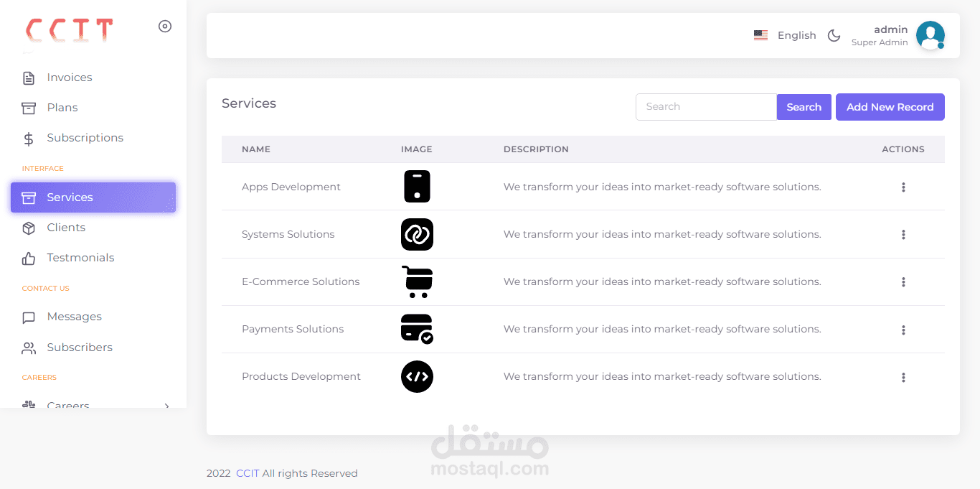Viewport: 980px width, 489px height.
Task: Click the IMAGE column header
Action: pos(417,149)
